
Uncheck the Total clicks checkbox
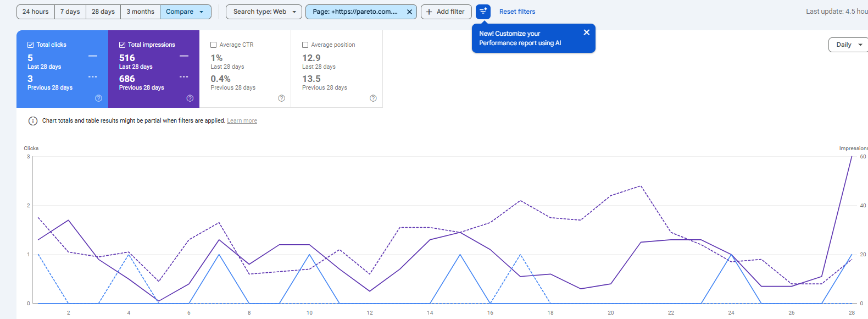31,45
